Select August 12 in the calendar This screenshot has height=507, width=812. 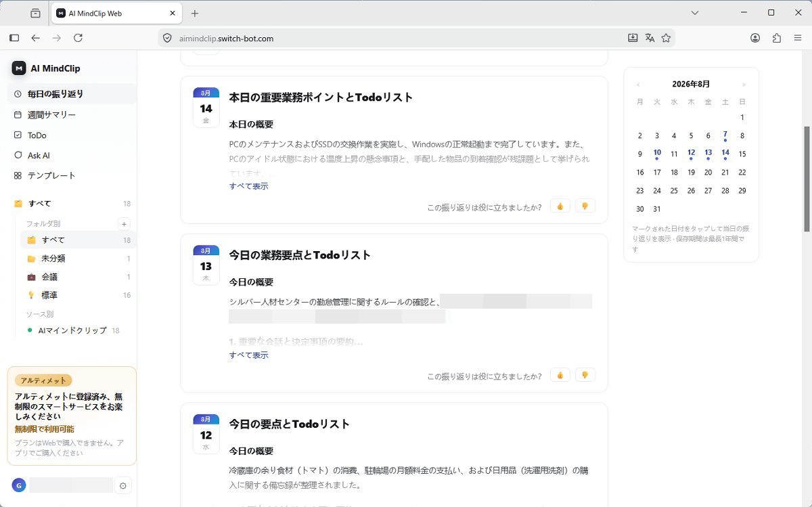(x=691, y=154)
